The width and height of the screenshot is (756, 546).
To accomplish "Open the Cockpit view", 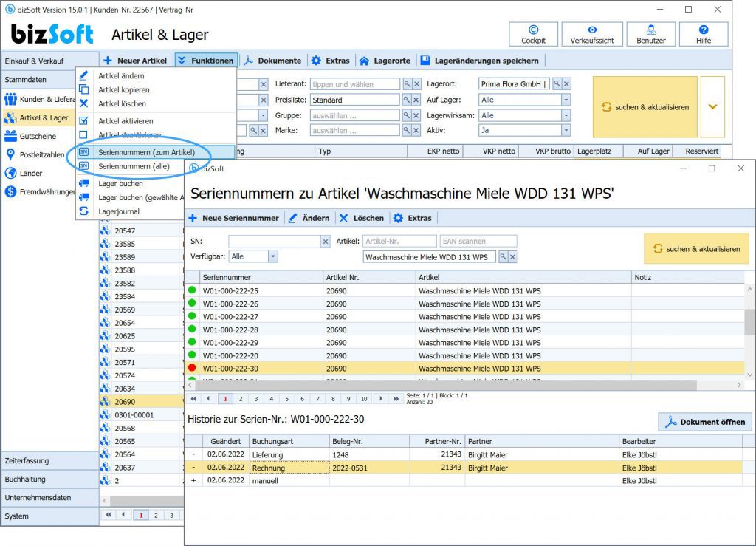I will pyautogui.click(x=533, y=34).
